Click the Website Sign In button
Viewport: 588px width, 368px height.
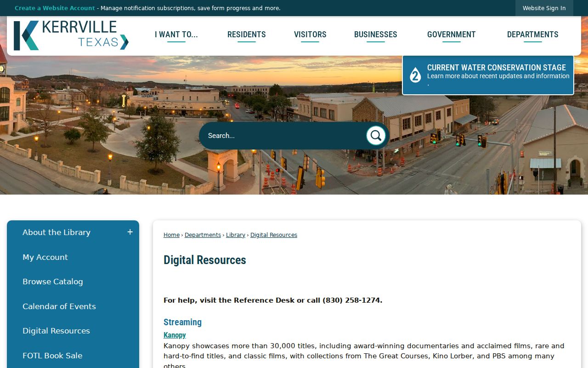click(544, 8)
